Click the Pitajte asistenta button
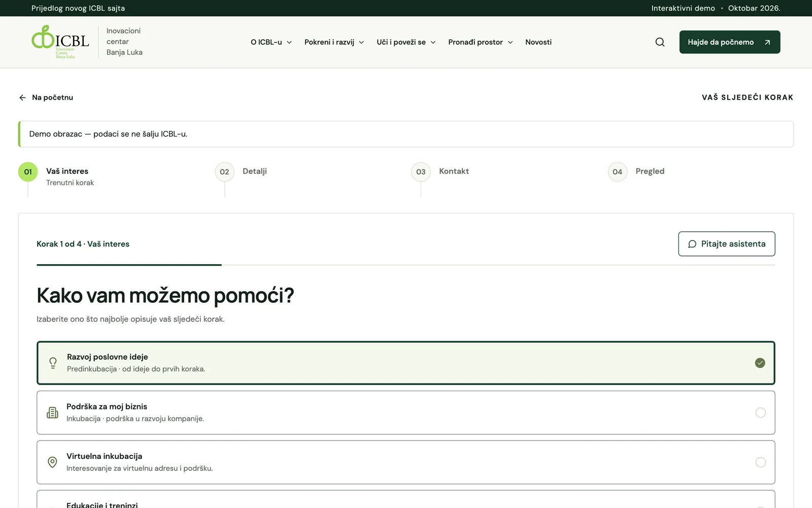 coord(727,244)
